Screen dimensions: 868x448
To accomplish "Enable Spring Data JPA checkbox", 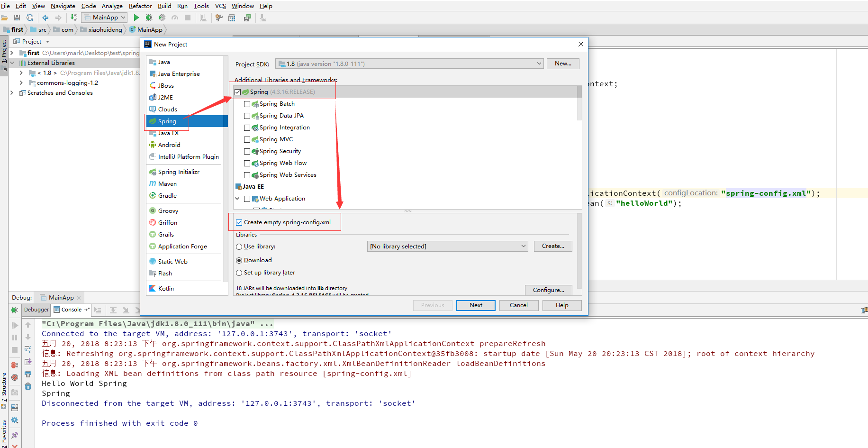I will coord(247,116).
